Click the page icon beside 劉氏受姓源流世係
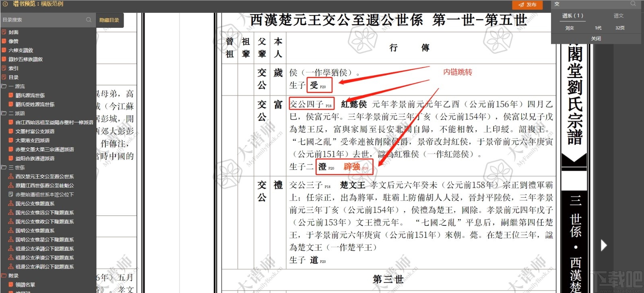 pos(11,104)
